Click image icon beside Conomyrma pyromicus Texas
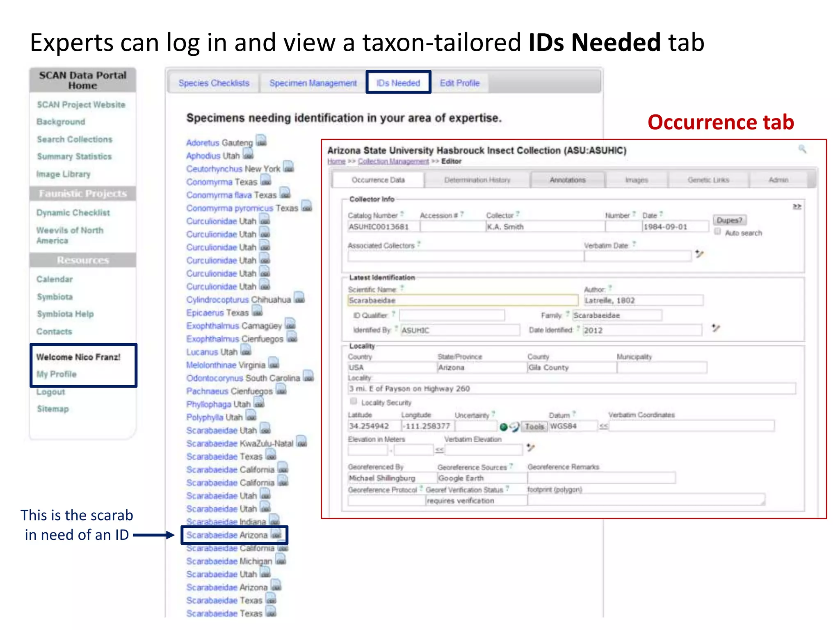840x630 pixels. (306, 206)
